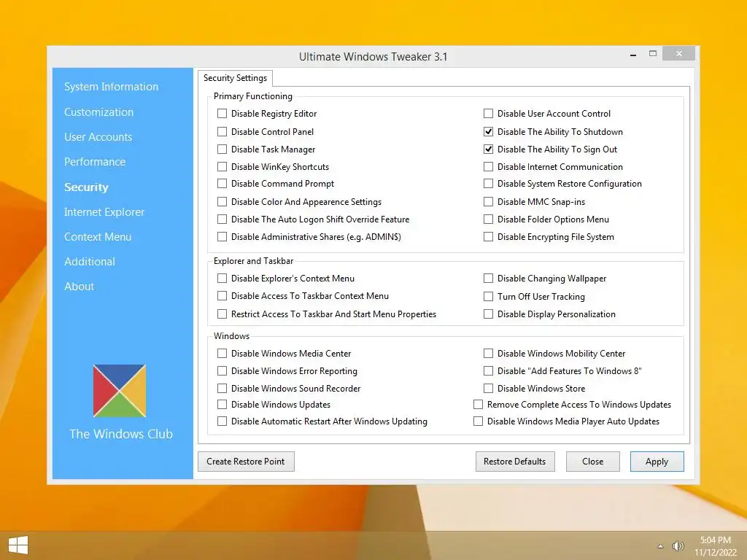Check Disable Explorer's Context Menu
747x560 pixels.
(x=222, y=278)
